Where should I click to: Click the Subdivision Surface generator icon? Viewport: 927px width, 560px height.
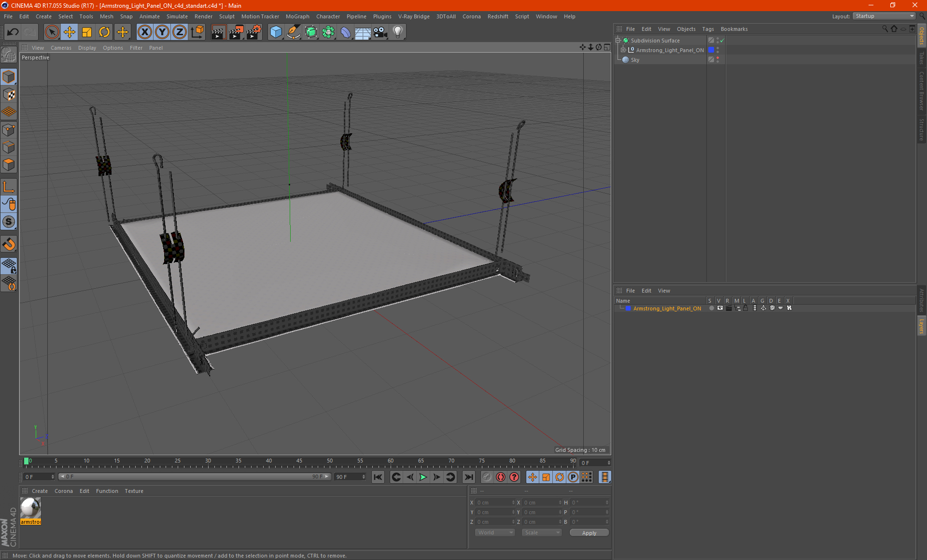311,32
